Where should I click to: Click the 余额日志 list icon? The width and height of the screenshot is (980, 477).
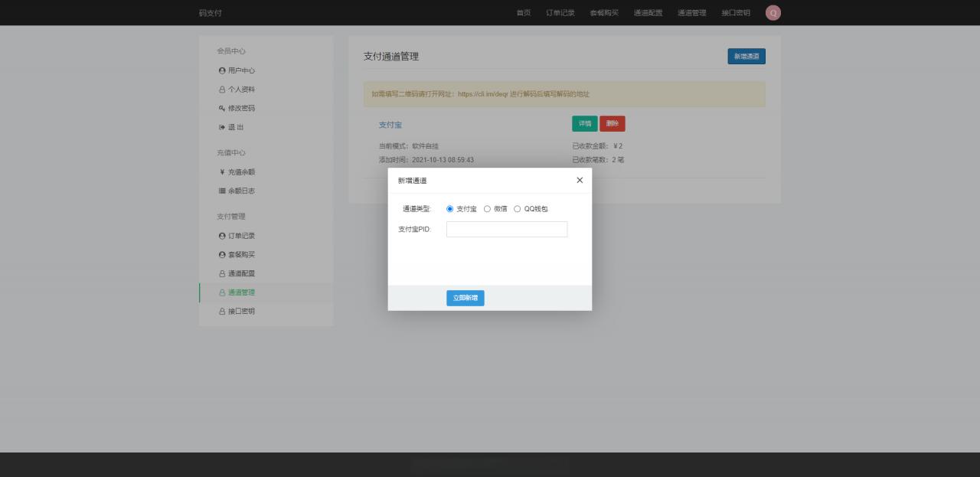(222, 191)
